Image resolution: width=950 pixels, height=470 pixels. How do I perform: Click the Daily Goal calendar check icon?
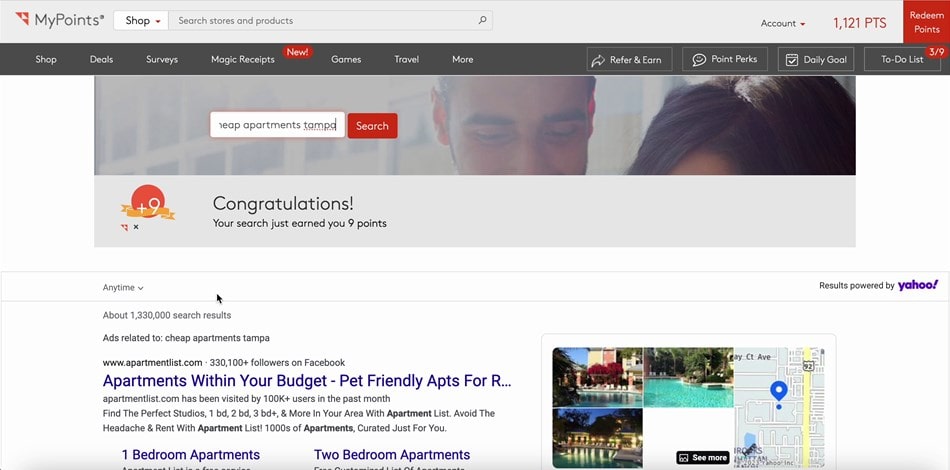click(x=792, y=59)
